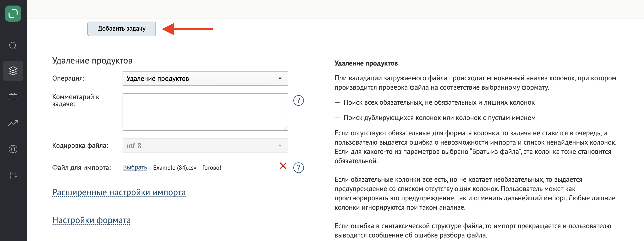Click the Кодировка файла: label
The image size is (644, 241).
80,146
